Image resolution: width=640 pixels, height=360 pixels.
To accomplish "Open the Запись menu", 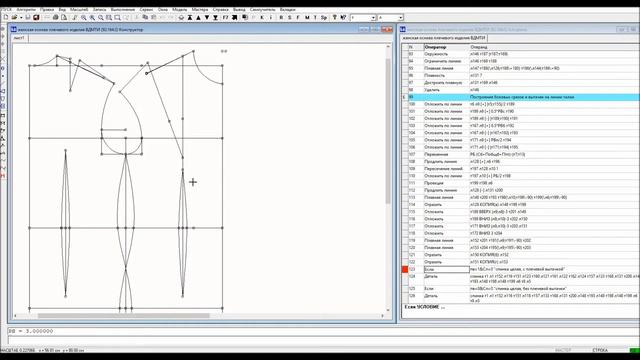I will pyautogui.click(x=100, y=9).
